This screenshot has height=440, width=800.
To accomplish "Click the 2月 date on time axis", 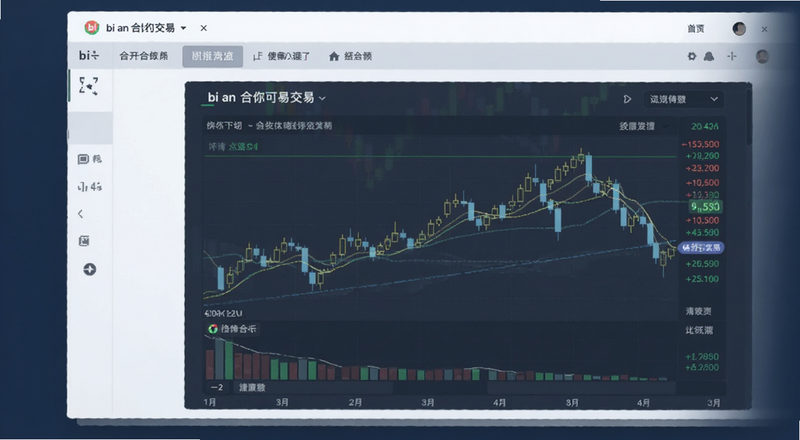I will (x=356, y=403).
